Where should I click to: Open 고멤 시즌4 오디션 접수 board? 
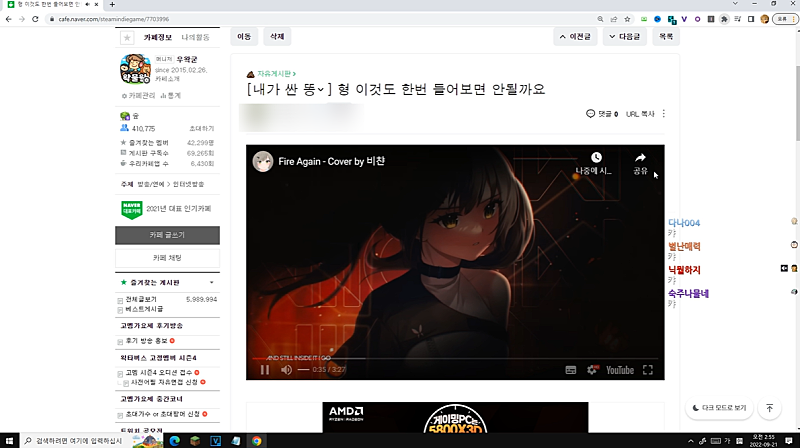159,373
